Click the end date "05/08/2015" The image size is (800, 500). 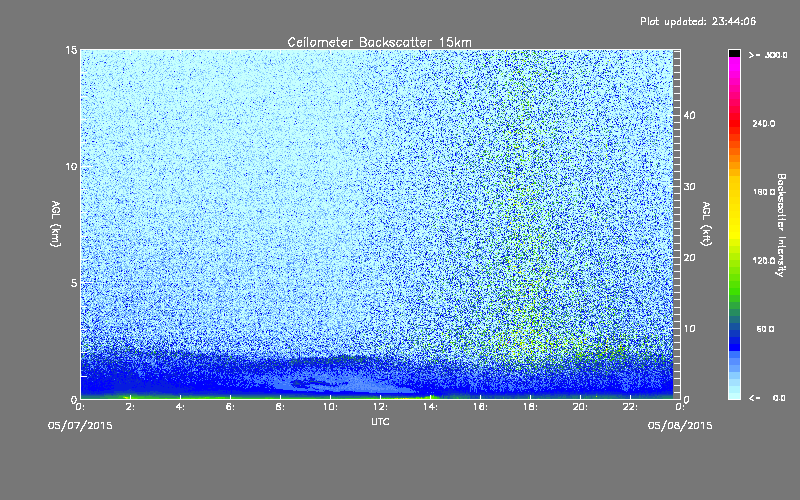pos(680,426)
